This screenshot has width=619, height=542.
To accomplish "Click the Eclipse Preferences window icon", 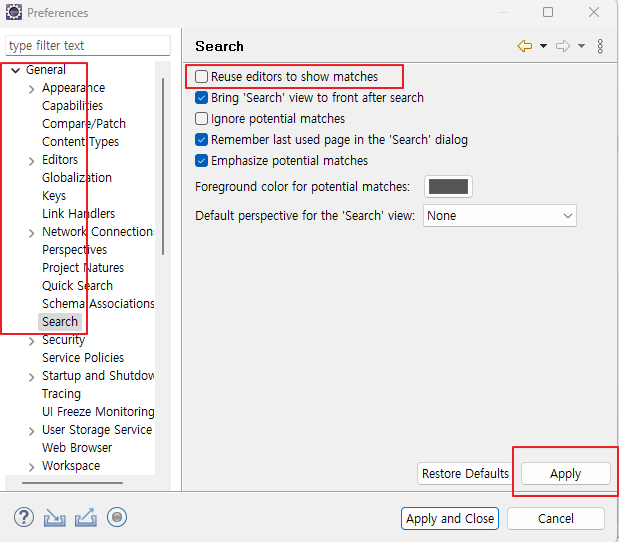I will tap(14, 12).
